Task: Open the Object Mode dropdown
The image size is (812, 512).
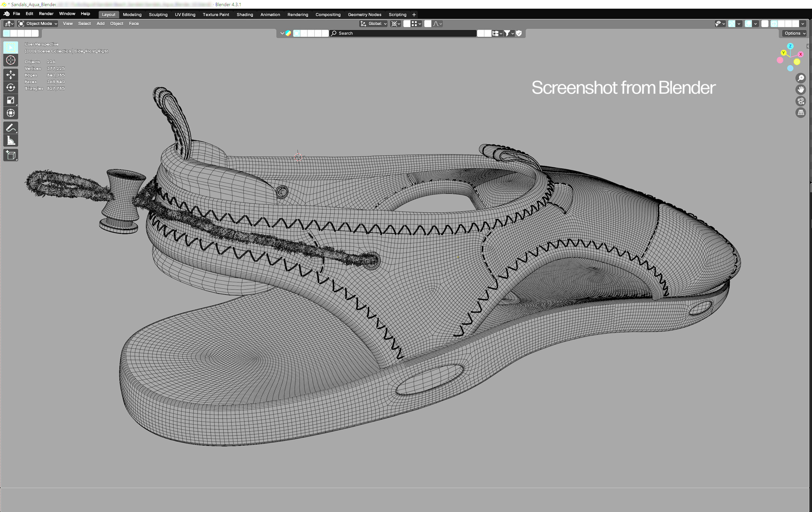Action: point(38,23)
